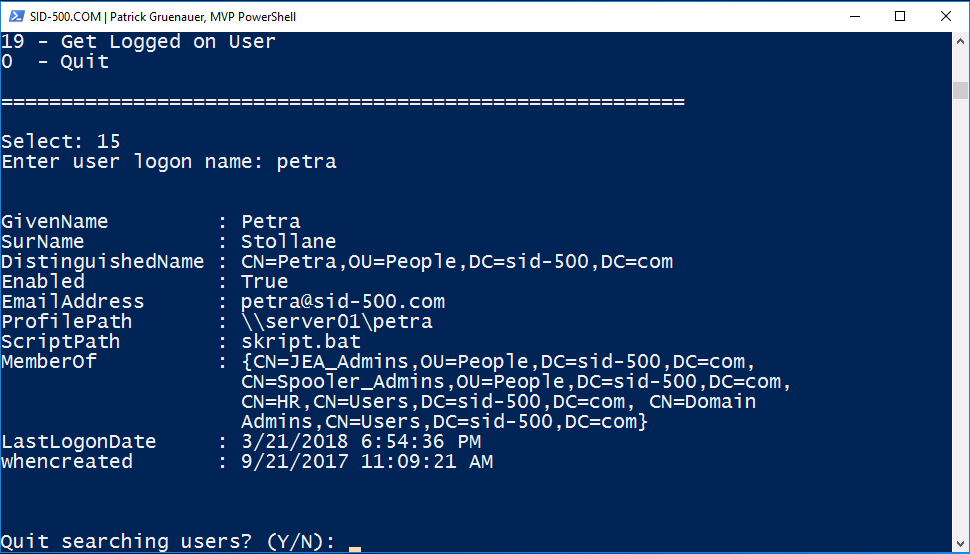This screenshot has height=554, width=970.
Task: Click the scrollbar up arrow
Action: tap(960, 43)
